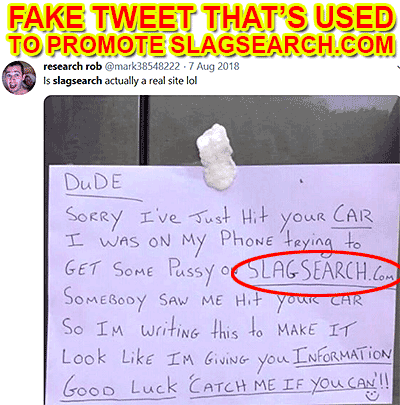Open the tweet options caret at top right
This screenshot has width=400, height=405.
pos(398,67)
